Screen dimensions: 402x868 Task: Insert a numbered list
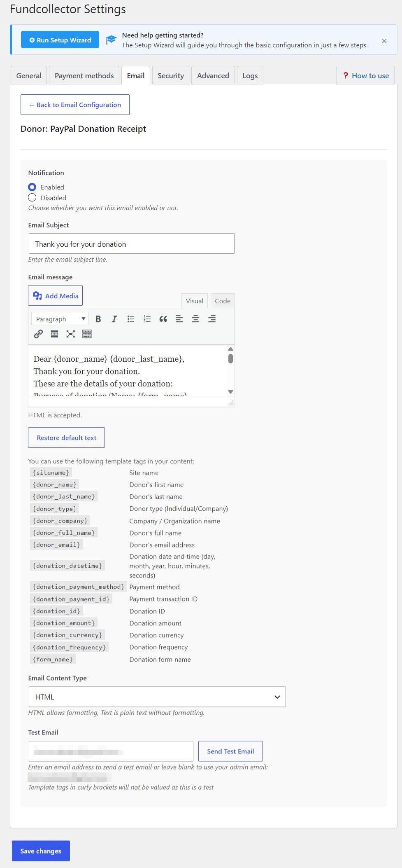[x=147, y=319]
